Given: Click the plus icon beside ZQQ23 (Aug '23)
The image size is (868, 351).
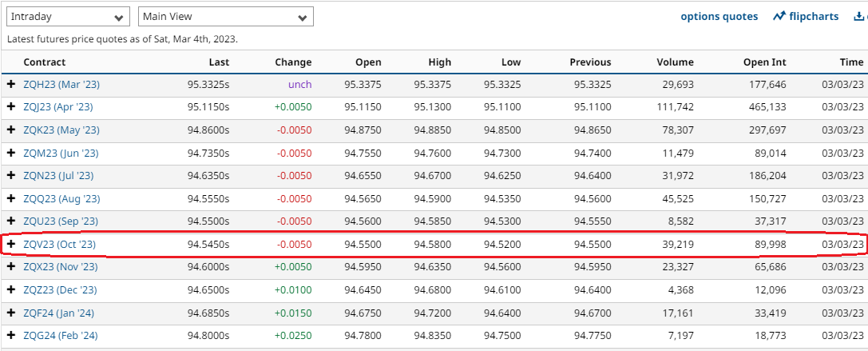Looking at the screenshot, I should [11, 198].
